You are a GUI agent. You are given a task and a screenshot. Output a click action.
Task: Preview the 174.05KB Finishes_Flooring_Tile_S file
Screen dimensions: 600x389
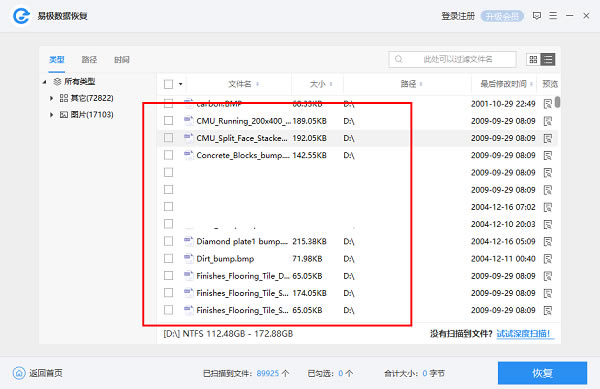click(548, 293)
